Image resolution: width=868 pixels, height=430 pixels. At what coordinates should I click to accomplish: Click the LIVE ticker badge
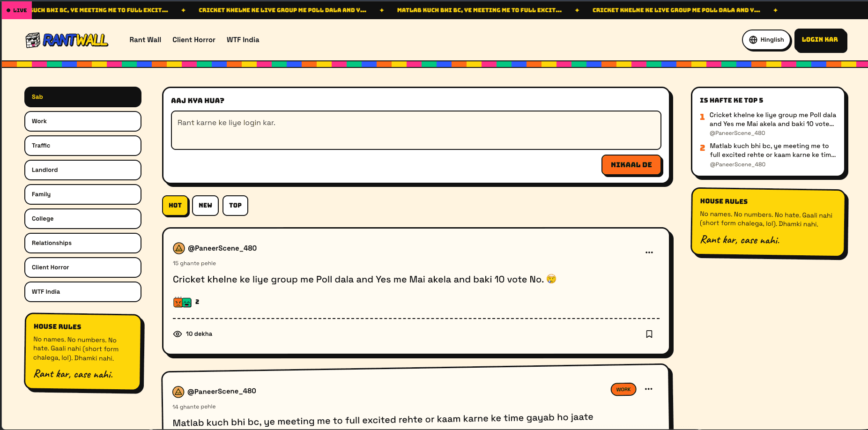coord(17,10)
